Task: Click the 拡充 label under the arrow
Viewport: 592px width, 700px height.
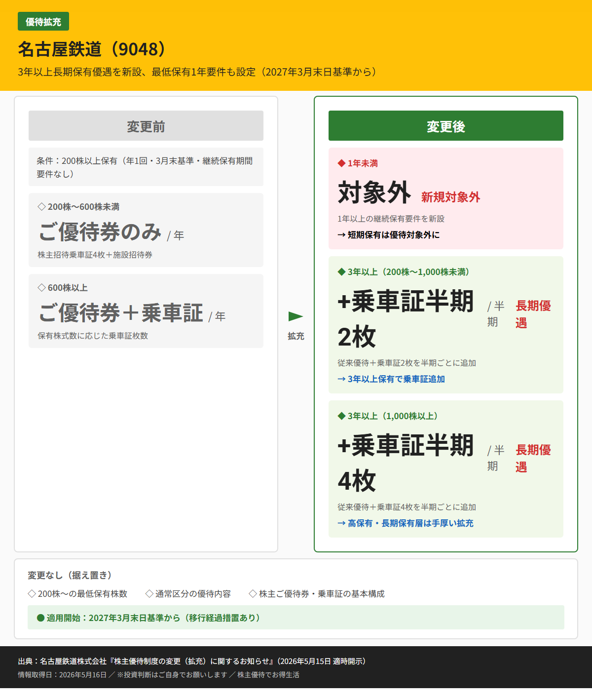Action: [x=296, y=336]
